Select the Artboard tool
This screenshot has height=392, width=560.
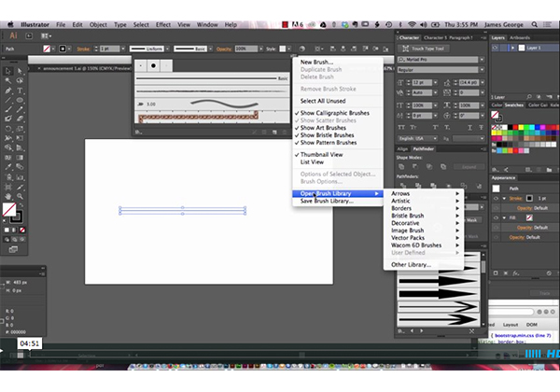[x=8, y=187]
